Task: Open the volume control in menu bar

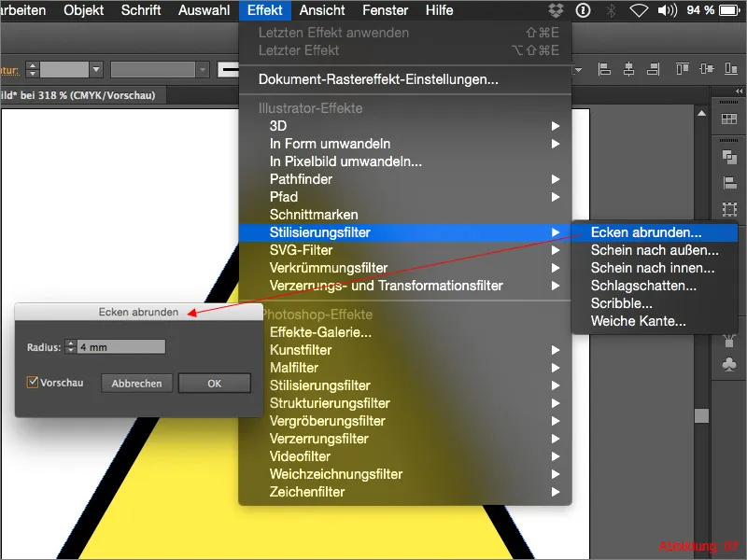Action: coord(667,10)
